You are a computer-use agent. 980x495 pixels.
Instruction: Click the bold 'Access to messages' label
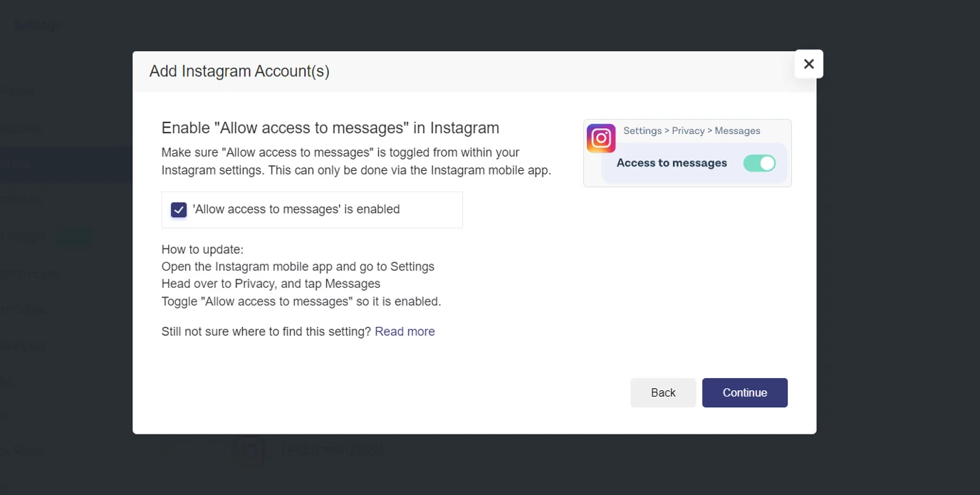click(x=671, y=163)
